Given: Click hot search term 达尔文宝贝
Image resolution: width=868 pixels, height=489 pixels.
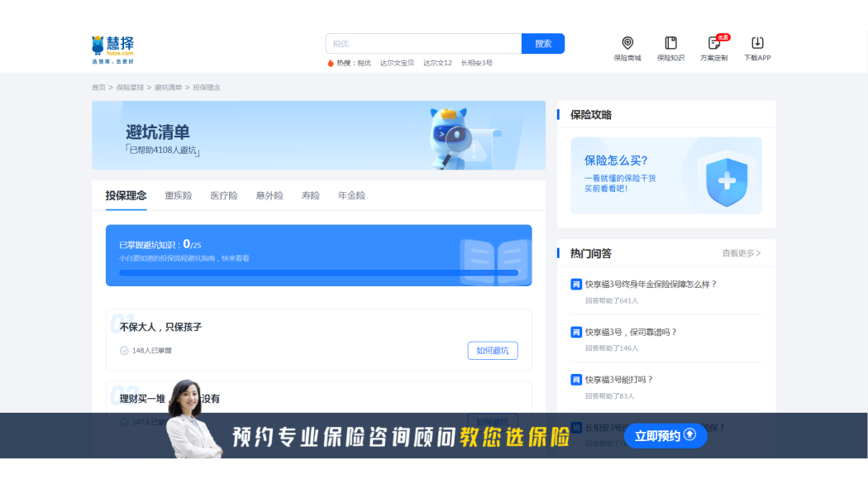Looking at the screenshot, I should [x=397, y=63].
